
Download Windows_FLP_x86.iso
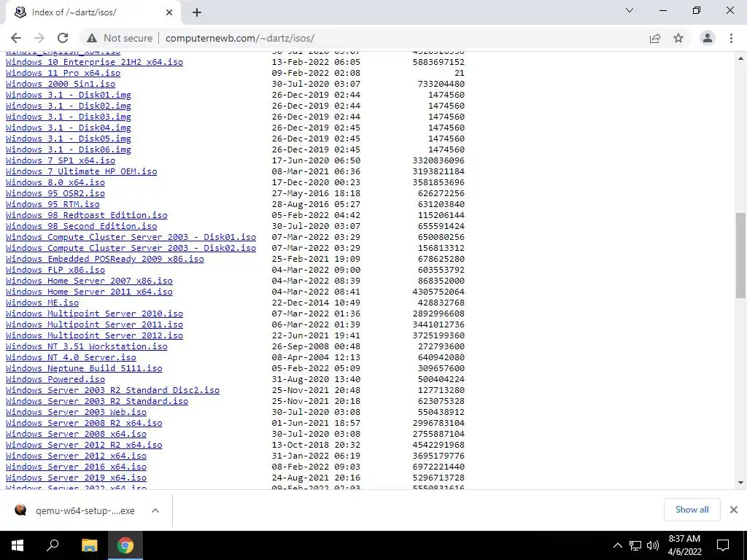point(55,270)
